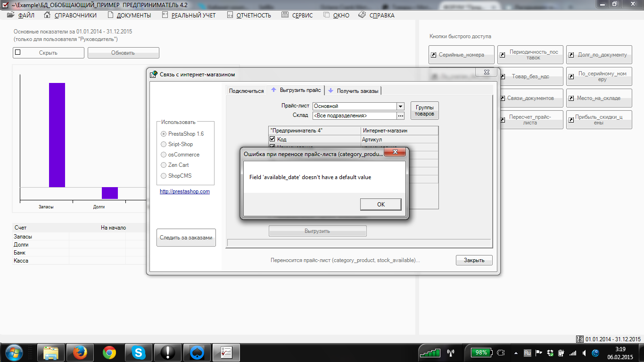Image resolution: width=644 pixels, height=362 pixels.
Task: Uncheck the Код field checkbox
Action: (272, 140)
